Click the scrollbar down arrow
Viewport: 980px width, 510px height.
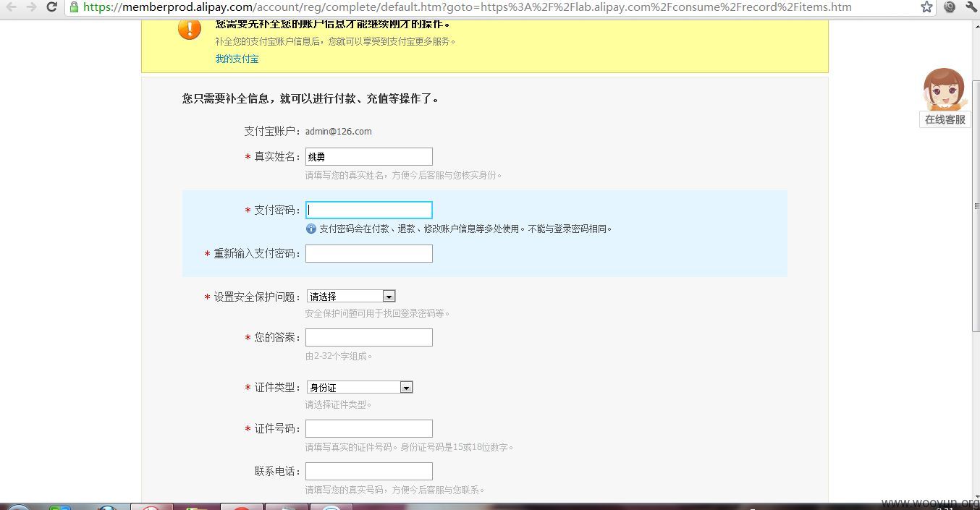tap(976, 496)
